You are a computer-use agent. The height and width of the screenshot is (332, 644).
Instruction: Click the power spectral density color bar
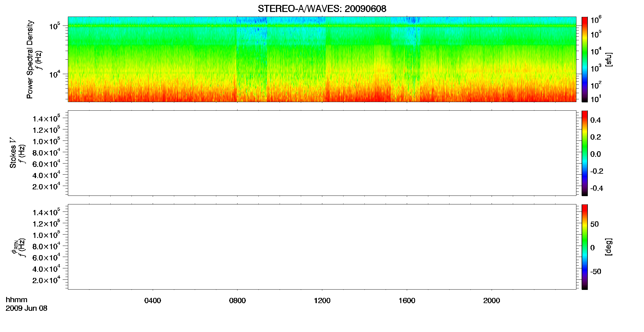(585, 59)
